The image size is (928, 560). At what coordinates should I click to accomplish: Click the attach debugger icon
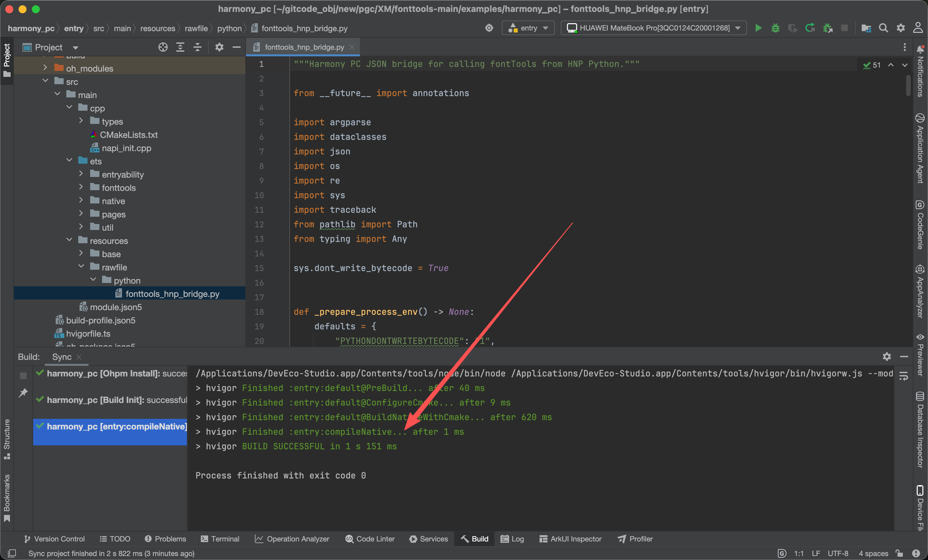pos(828,28)
